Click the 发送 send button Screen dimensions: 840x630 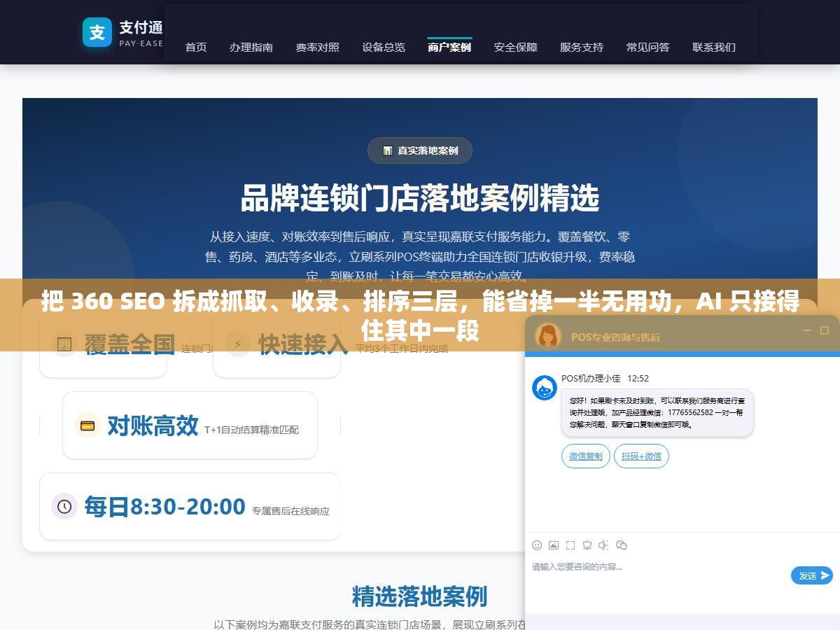[x=812, y=575]
